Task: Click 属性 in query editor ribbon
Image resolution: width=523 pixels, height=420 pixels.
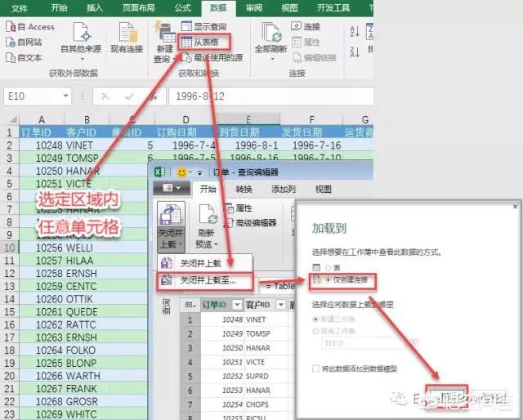Action: click(x=239, y=208)
